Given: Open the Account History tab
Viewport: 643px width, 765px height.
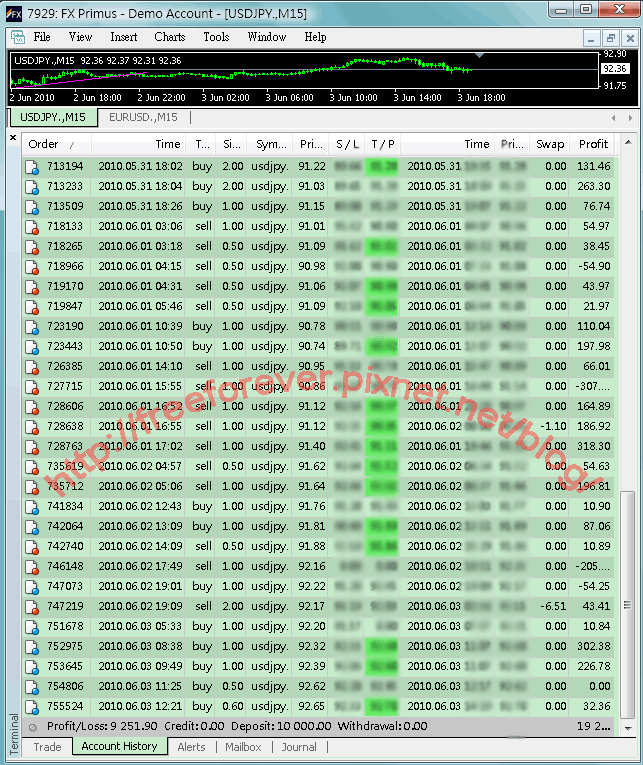Looking at the screenshot, I should [120, 746].
